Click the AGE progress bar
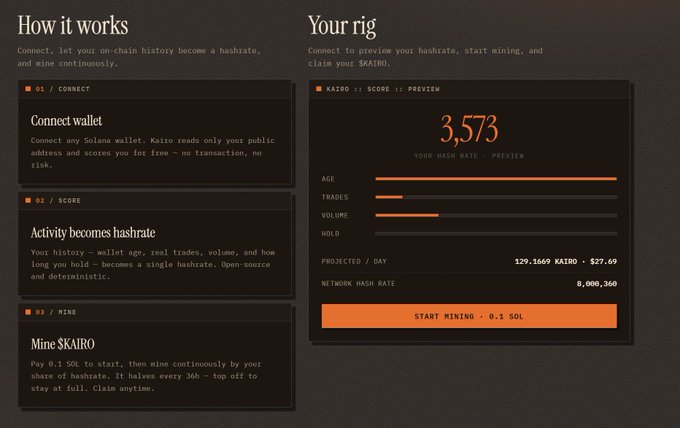The image size is (680, 428). tap(496, 179)
